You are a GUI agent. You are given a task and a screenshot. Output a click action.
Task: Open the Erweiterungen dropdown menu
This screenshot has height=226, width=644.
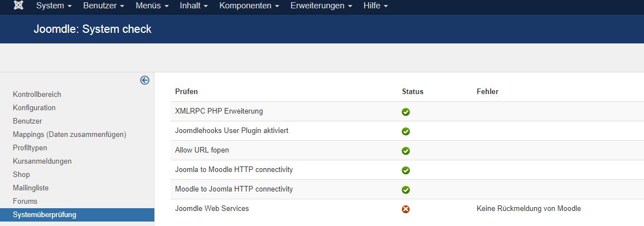point(321,6)
